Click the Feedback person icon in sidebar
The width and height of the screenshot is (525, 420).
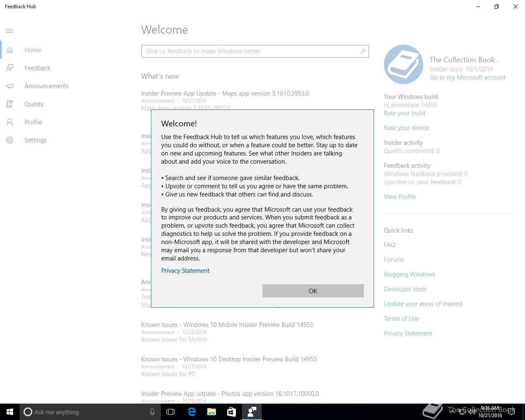pos(10,68)
